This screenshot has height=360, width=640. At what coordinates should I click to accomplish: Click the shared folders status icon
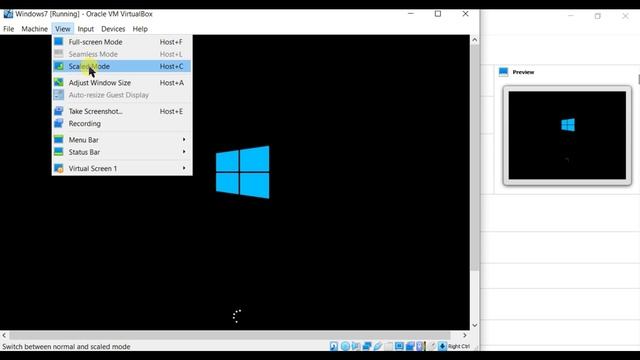pyautogui.click(x=389, y=346)
